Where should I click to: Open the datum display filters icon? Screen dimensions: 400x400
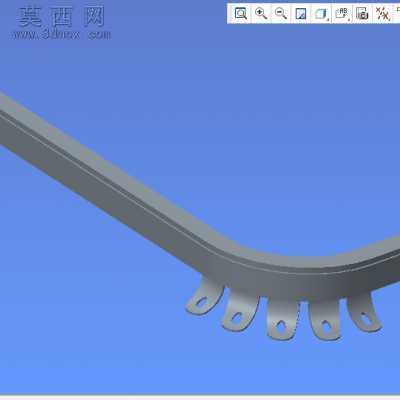coord(383,14)
